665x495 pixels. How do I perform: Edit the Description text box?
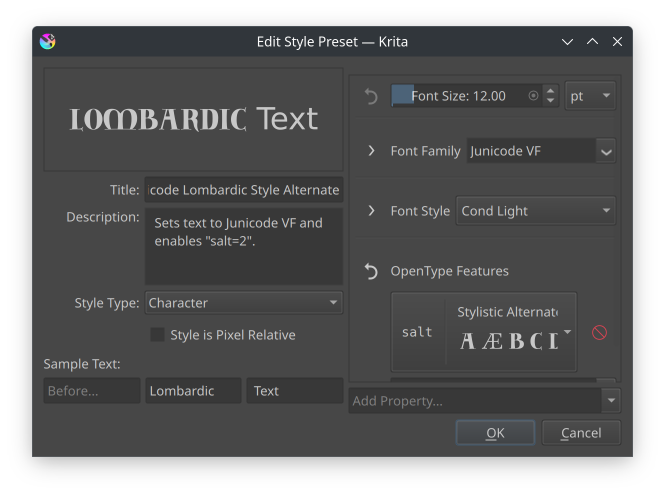[243, 246]
